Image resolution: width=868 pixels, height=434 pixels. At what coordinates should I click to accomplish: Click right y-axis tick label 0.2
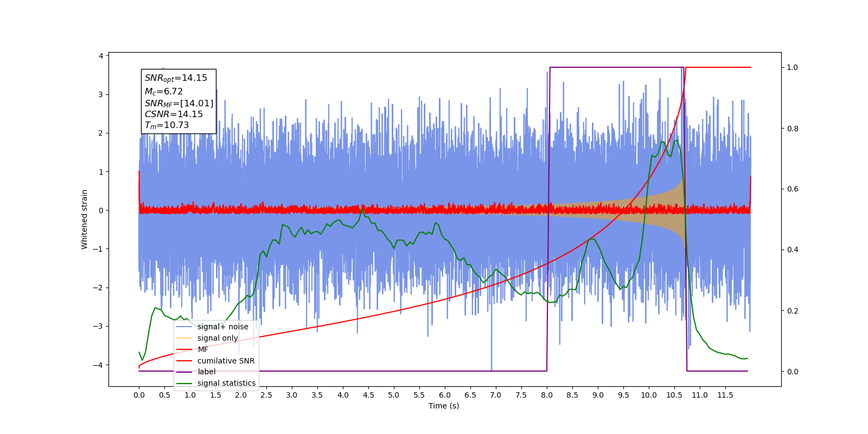point(793,311)
